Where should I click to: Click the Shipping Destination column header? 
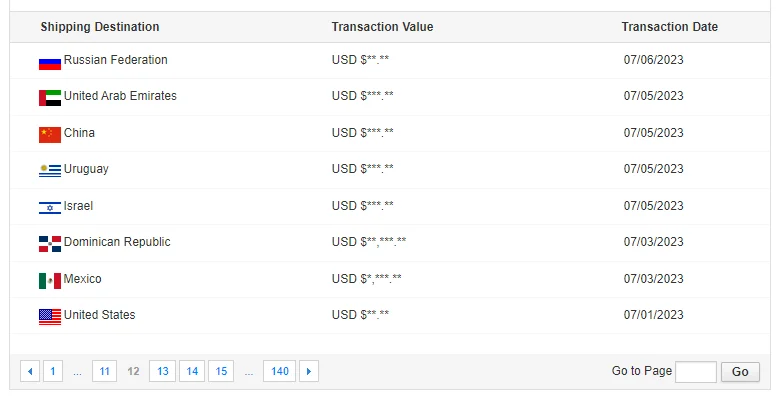click(100, 27)
